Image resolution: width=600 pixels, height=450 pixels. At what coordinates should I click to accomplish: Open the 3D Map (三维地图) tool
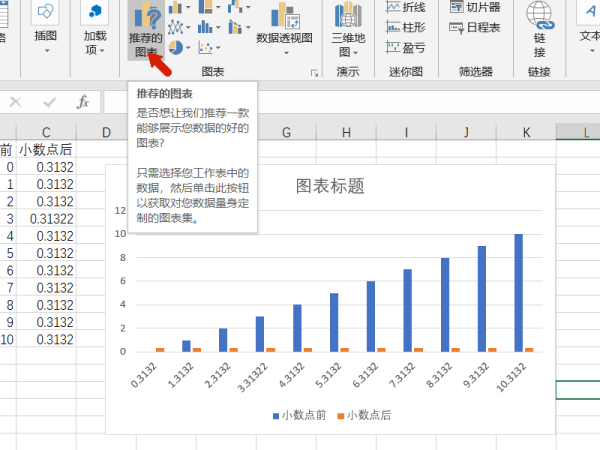pos(348,29)
